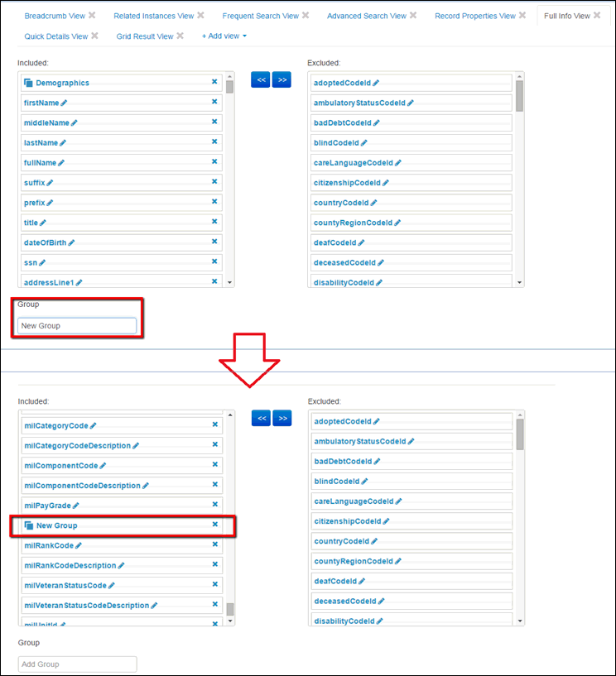Viewport: 616px width, 676px height.
Task: Switch to the Record Properties View tab
Action: click(474, 16)
